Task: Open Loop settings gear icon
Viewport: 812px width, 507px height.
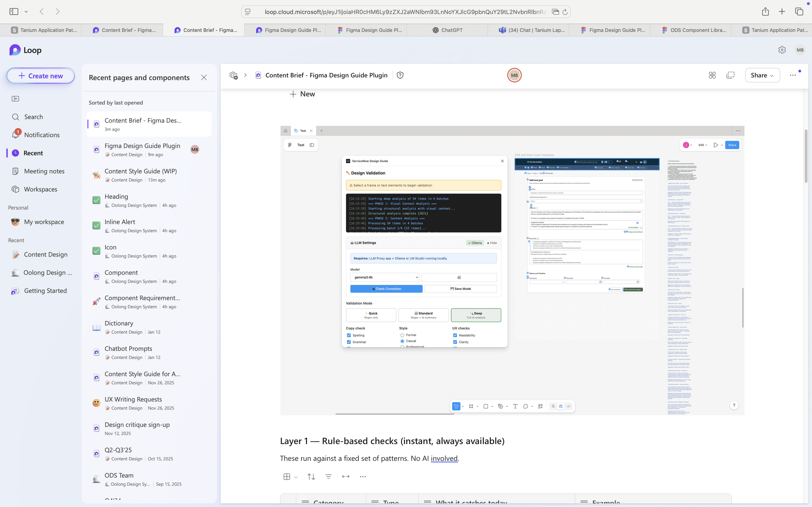Action: coord(782,50)
